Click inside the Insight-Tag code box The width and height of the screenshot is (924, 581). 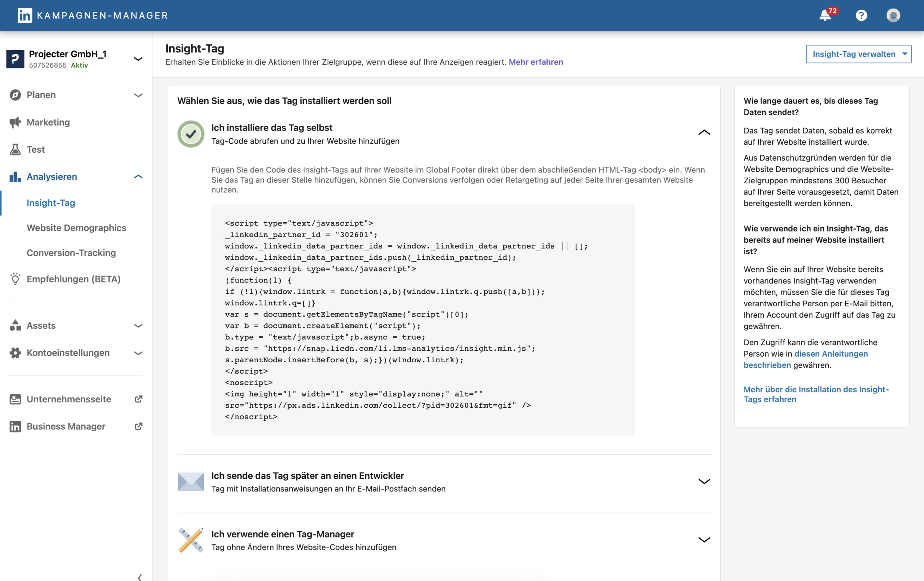click(x=423, y=320)
